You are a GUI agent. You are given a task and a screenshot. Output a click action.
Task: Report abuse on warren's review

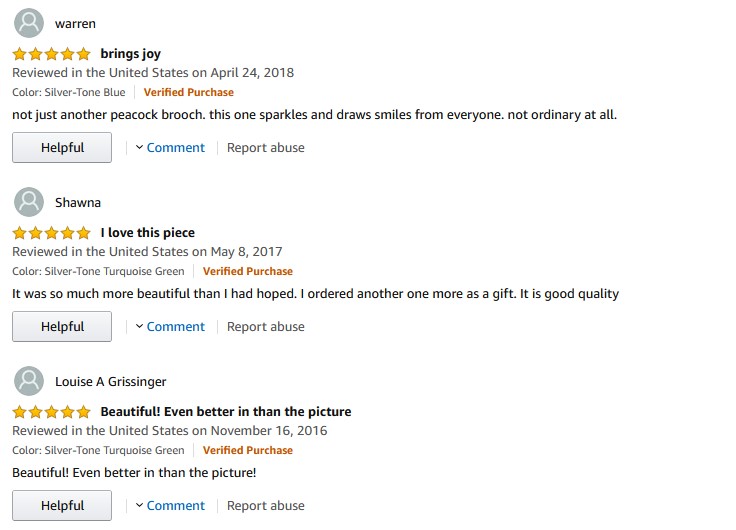265,148
